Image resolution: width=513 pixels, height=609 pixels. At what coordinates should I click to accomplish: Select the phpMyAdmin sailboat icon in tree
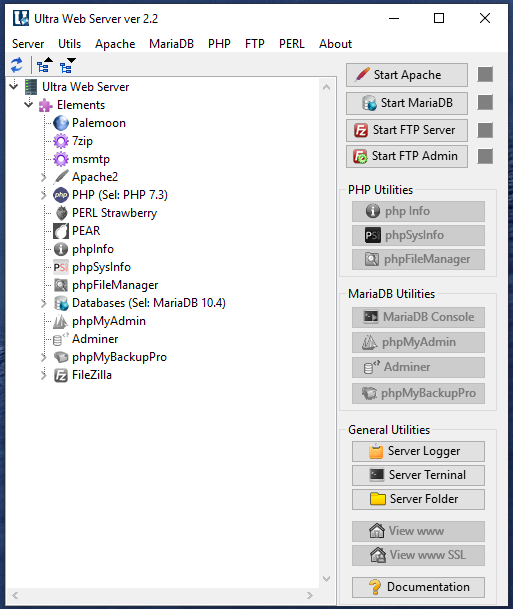(x=61, y=321)
